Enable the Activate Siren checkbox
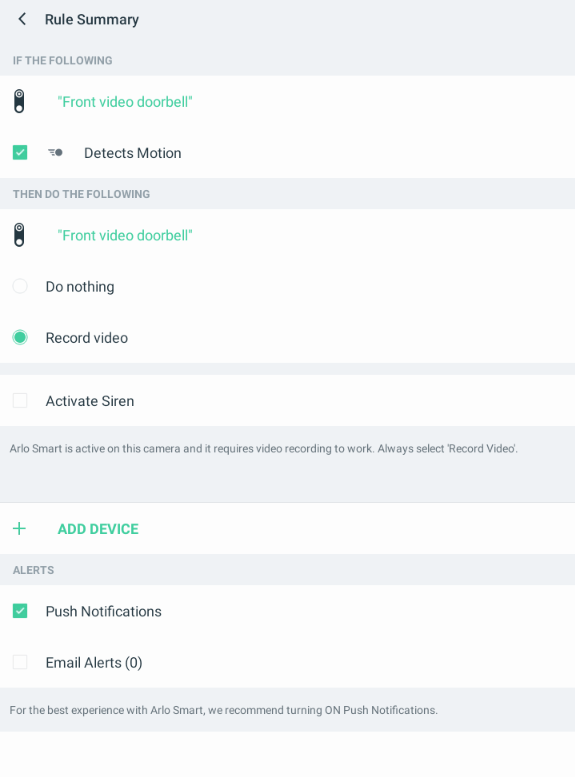This screenshot has height=777, width=575. coord(20,400)
